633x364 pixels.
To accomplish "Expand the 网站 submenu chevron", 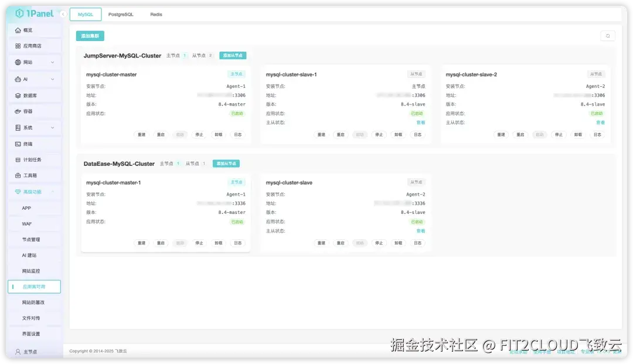I will point(53,63).
